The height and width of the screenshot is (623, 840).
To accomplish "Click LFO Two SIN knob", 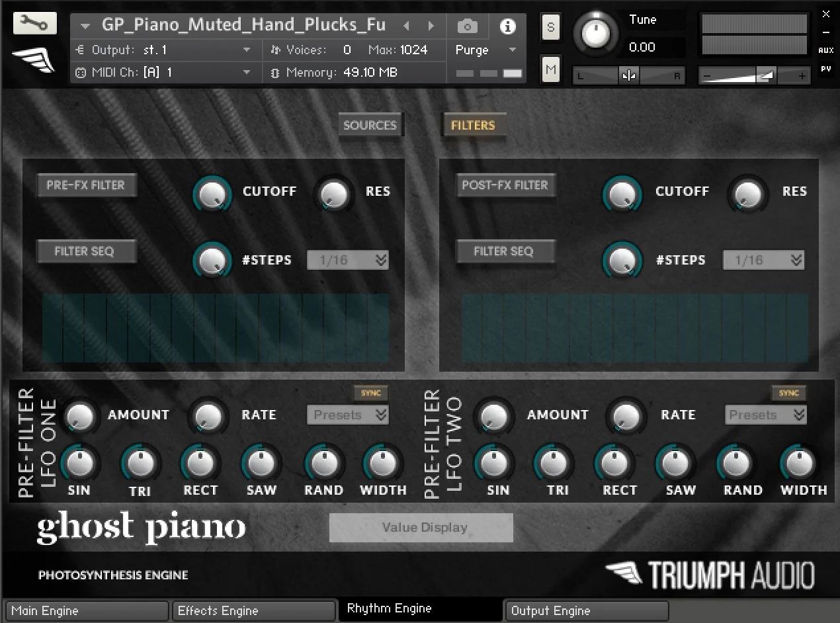I will [493, 464].
